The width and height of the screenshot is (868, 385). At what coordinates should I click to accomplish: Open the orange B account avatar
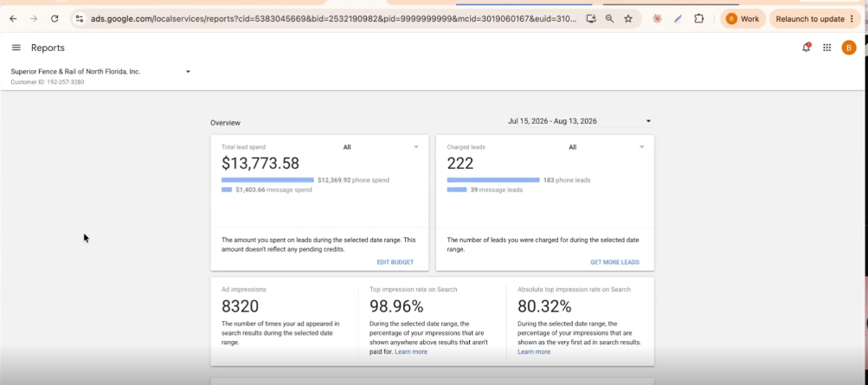[x=849, y=48]
